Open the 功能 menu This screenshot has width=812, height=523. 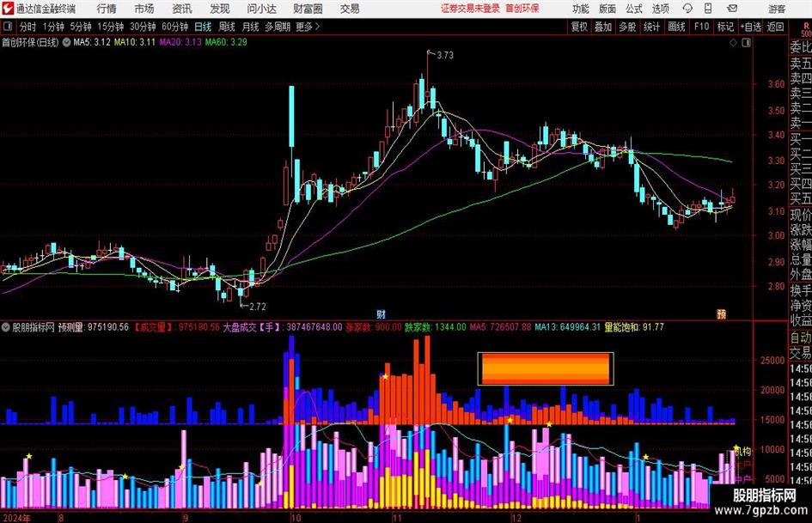click(581, 9)
